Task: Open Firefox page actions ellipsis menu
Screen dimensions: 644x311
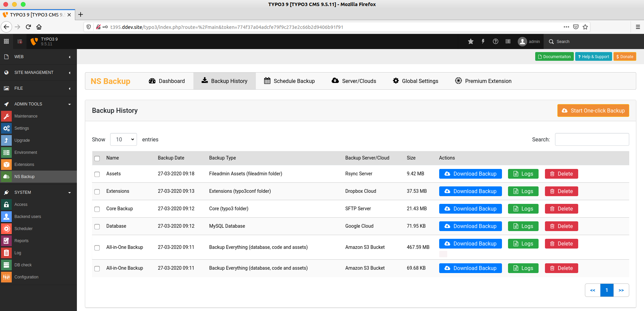Action: click(x=566, y=27)
